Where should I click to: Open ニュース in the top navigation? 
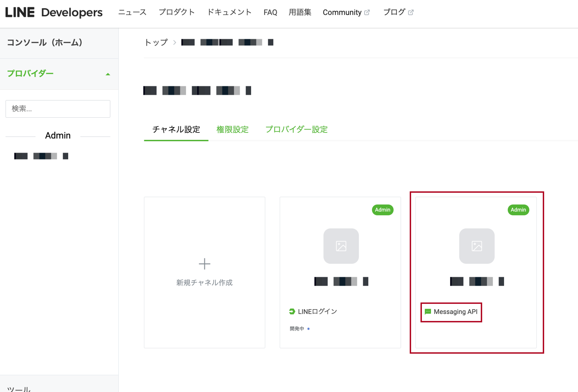click(132, 12)
